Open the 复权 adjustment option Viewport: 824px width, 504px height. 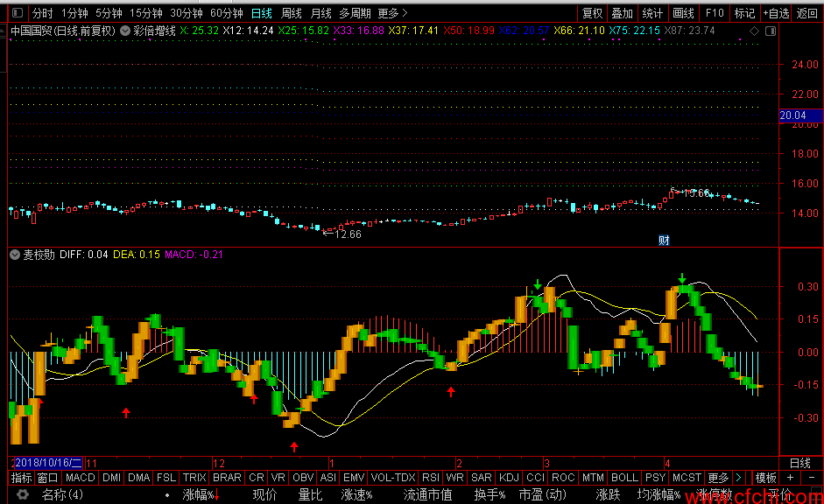(x=592, y=13)
